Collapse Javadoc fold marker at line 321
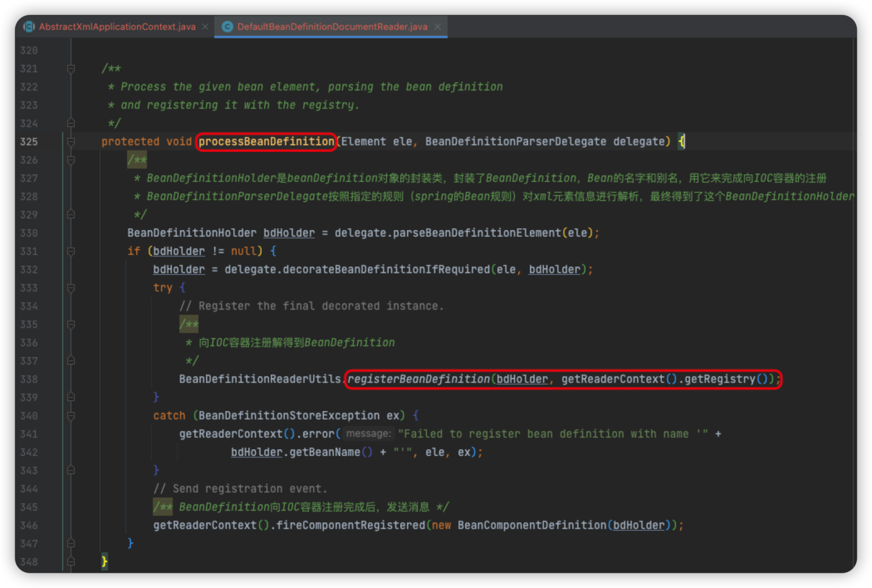The image size is (872, 588). point(71,68)
